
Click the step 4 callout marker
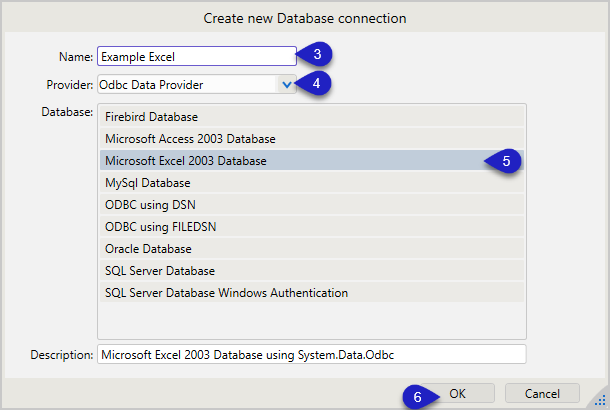pos(316,84)
